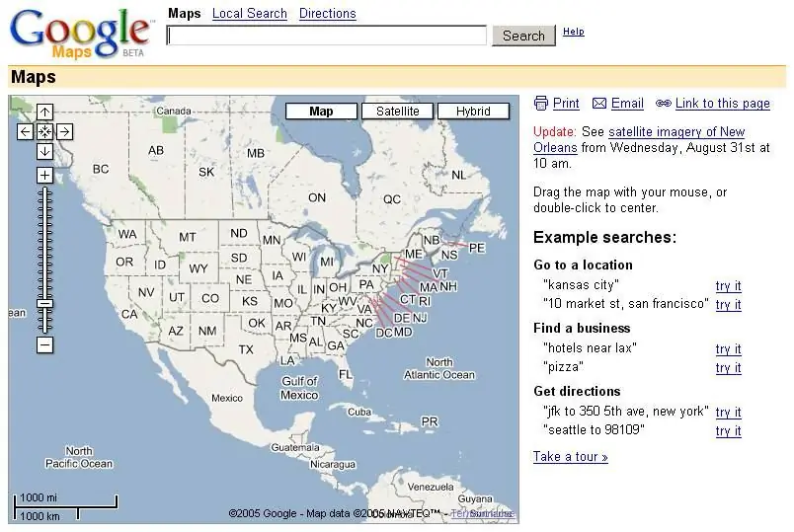Click the PR label on the map
794x532 pixels.
click(430, 421)
